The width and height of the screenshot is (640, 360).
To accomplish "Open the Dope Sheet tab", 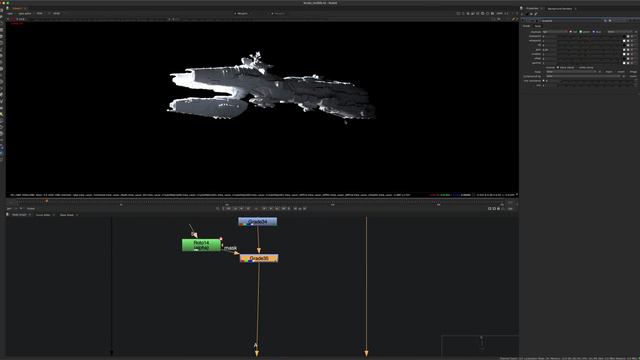I will click(x=67, y=215).
